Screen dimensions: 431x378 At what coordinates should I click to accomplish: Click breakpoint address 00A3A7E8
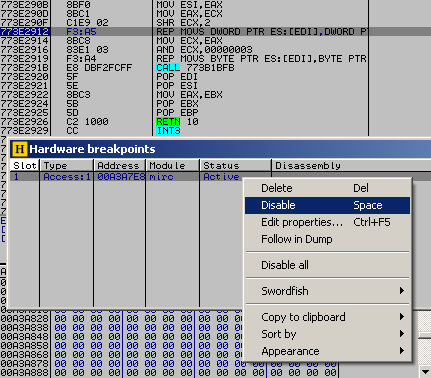pos(121,177)
